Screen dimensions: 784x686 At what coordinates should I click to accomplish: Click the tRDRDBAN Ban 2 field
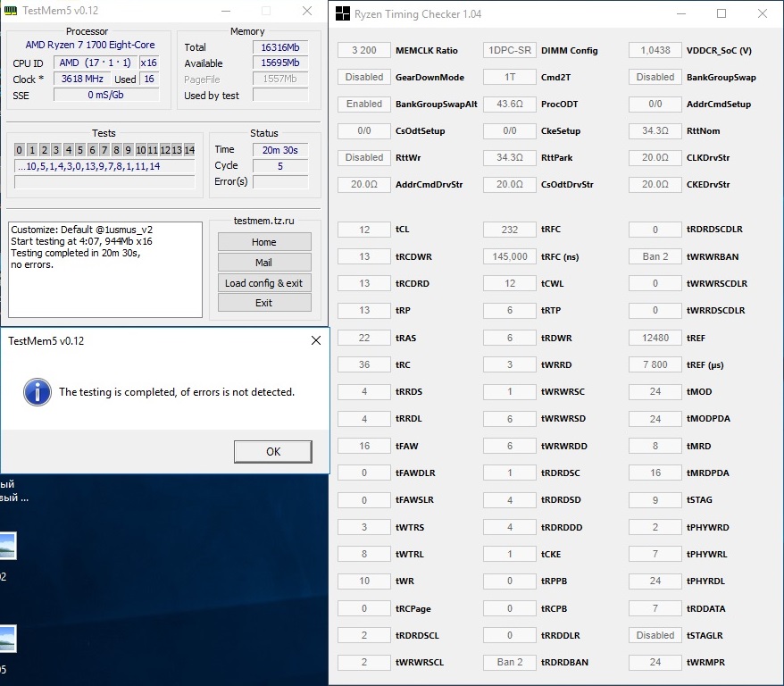pyautogui.click(x=510, y=662)
